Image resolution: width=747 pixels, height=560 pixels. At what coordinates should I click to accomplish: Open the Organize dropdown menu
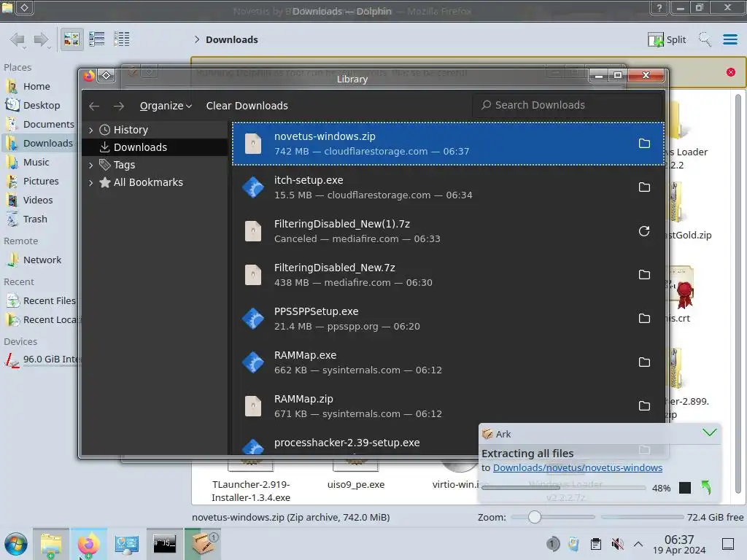[166, 106]
